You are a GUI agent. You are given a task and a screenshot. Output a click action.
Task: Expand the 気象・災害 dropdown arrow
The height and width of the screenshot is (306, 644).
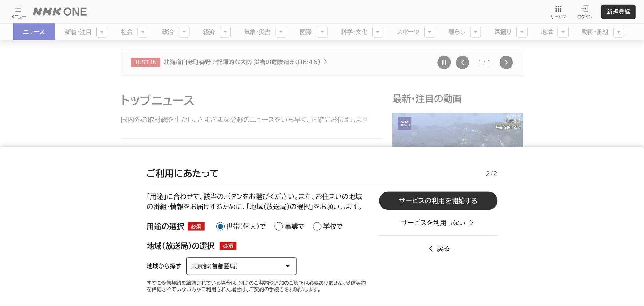(x=281, y=32)
